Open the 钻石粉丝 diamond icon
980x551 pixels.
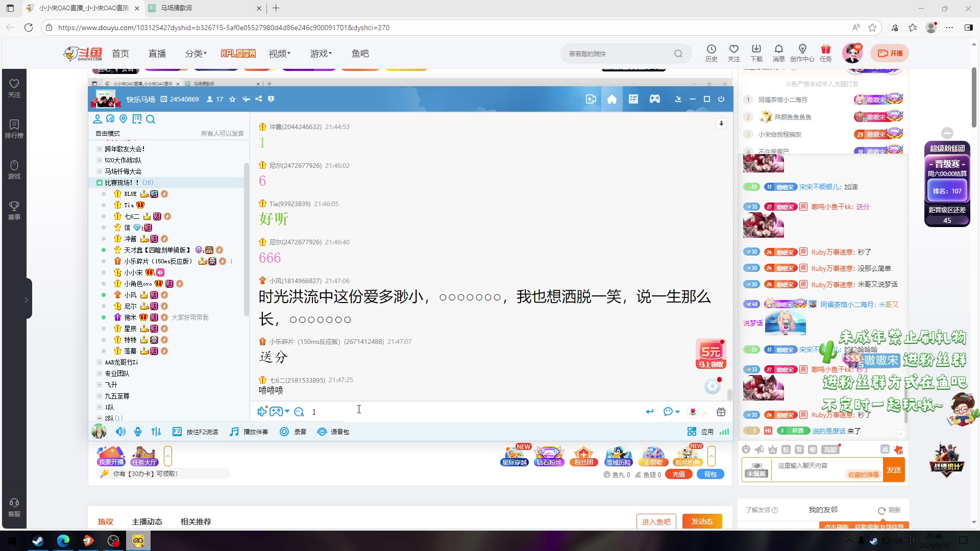pos(549,455)
